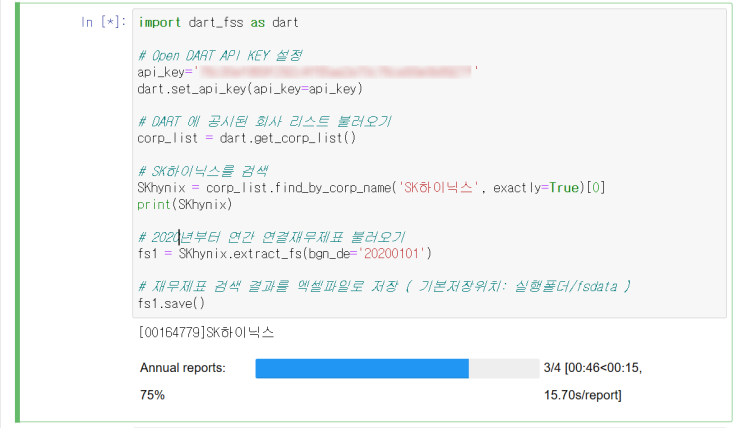Click the 'Annual reports:' label
This screenshot has width=743, height=428.
coord(182,368)
